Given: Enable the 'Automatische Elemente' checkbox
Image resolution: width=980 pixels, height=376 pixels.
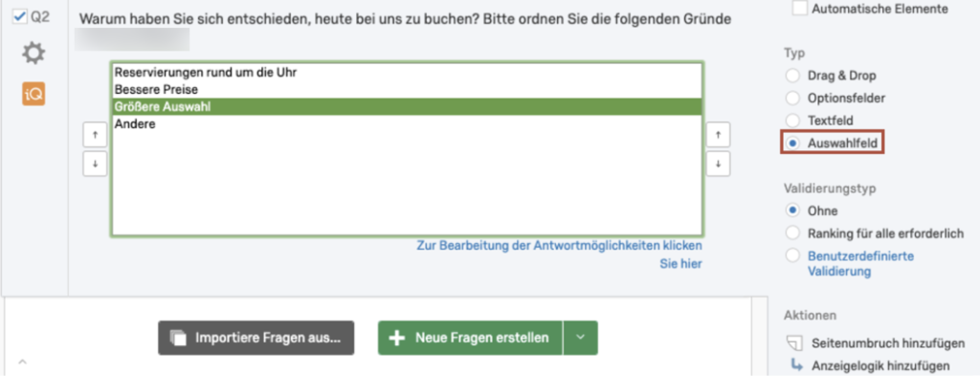Looking at the screenshot, I should (x=799, y=8).
